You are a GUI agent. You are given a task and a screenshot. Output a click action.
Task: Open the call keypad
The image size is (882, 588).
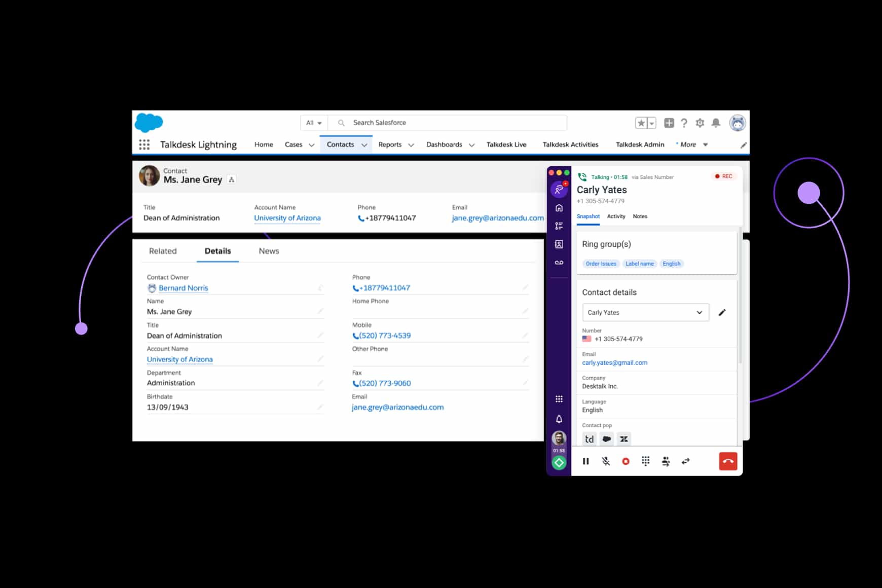[x=645, y=461]
